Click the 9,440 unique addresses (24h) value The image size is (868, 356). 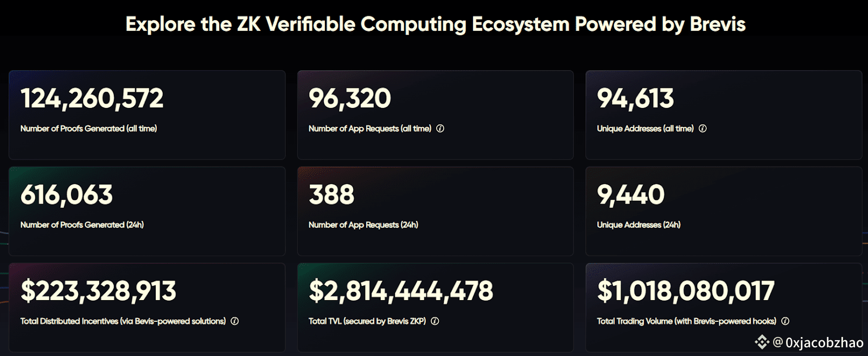click(630, 195)
